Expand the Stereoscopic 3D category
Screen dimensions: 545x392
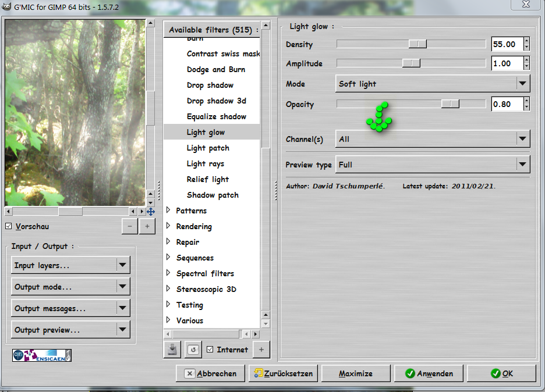pos(169,288)
